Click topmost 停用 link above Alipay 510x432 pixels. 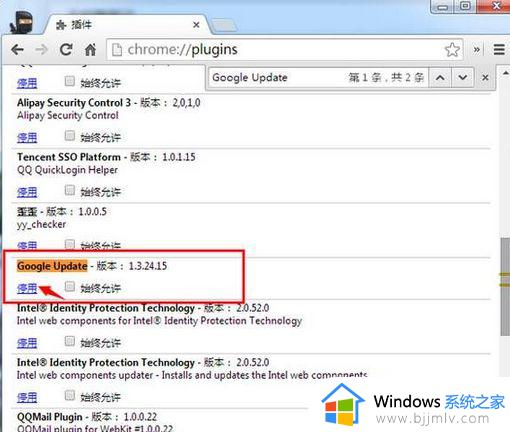(x=27, y=83)
